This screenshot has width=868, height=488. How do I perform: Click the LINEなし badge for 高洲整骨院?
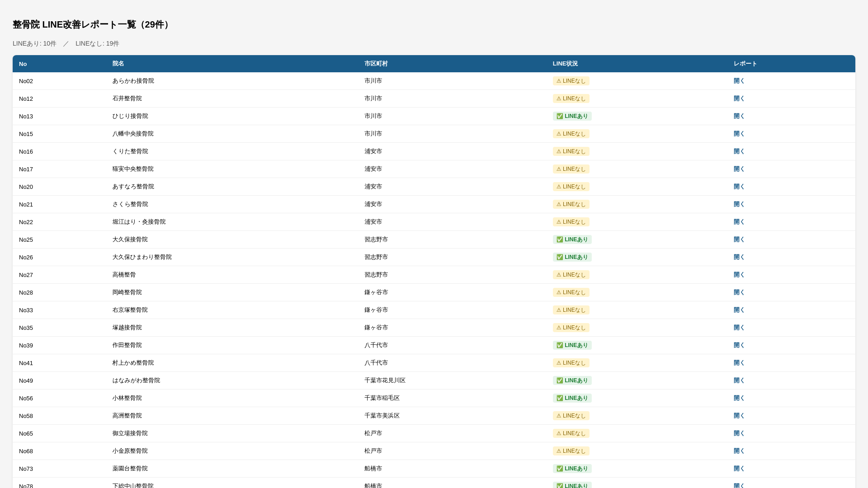[571, 416]
